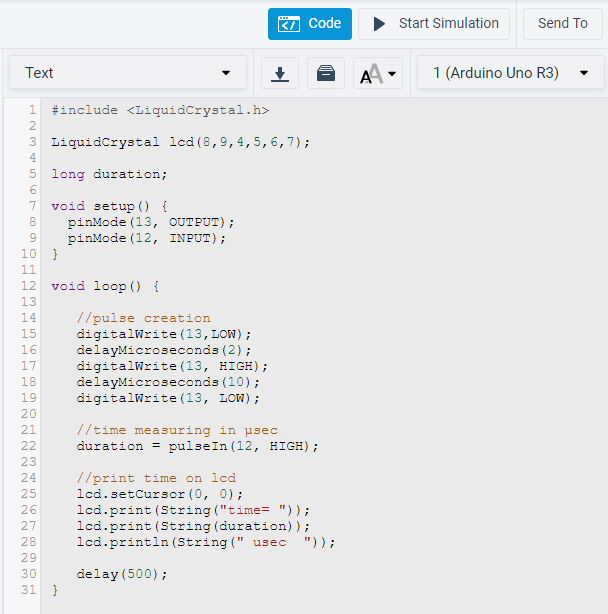The width and height of the screenshot is (608, 614).
Task: Click the Code button
Action: (x=310, y=24)
